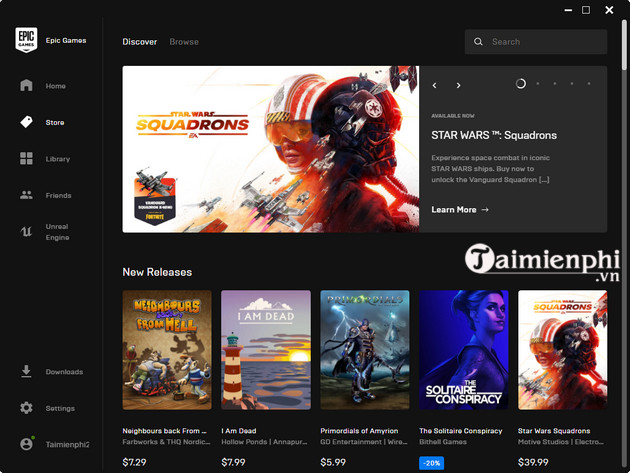Click the Store label in sidebar
Image resolution: width=630 pixels, height=473 pixels.
tap(55, 123)
